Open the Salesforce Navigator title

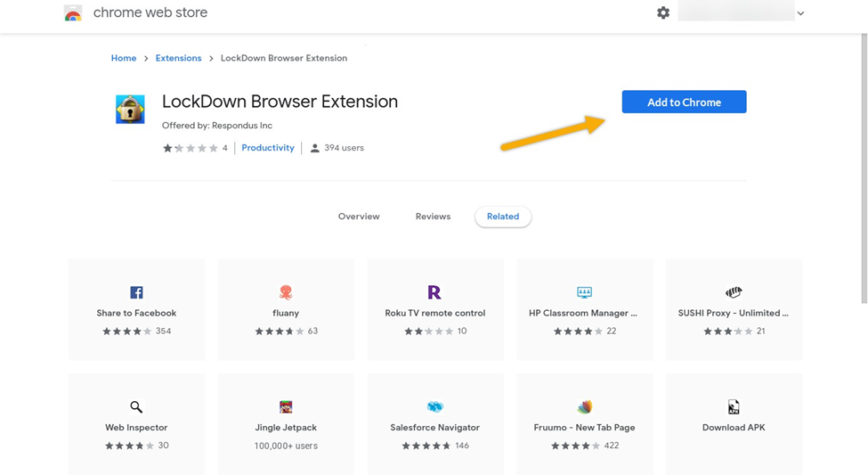pyautogui.click(x=435, y=428)
